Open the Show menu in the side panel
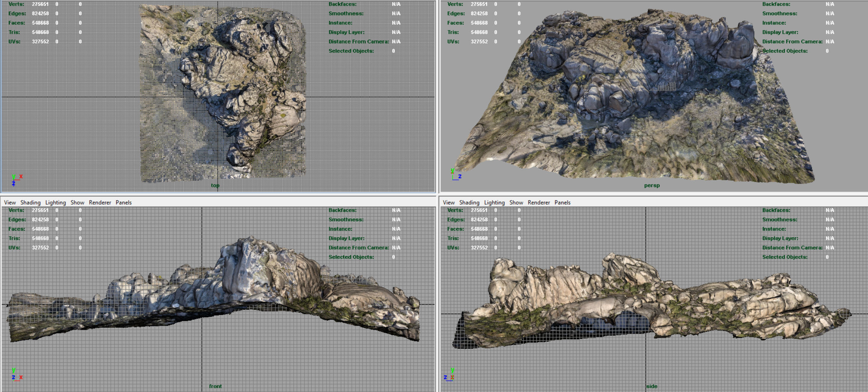The image size is (868, 392). (516, 202)
